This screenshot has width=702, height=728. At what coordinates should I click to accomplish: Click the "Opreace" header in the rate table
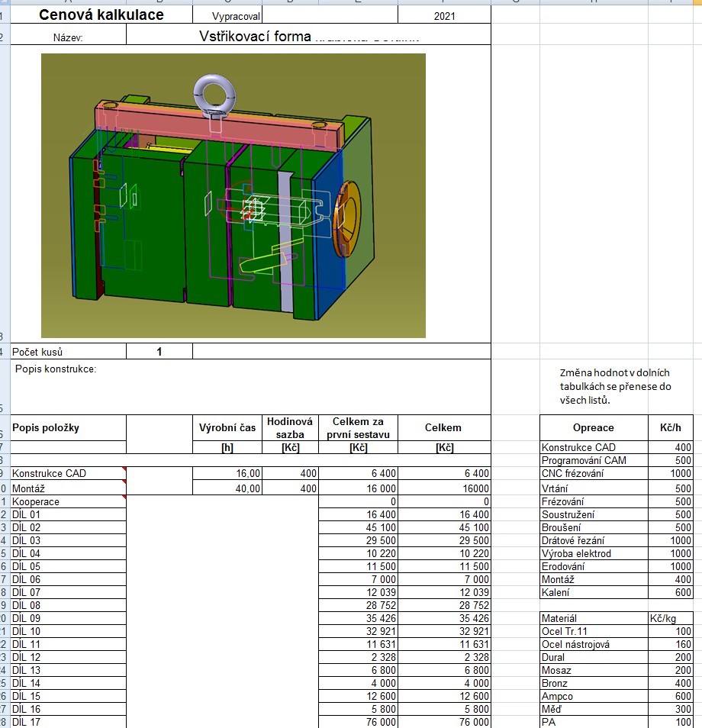[x=593, y=427]
